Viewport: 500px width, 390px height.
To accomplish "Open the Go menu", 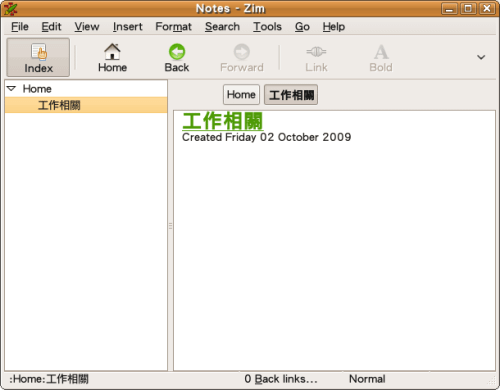I will (x=302, y=27).
